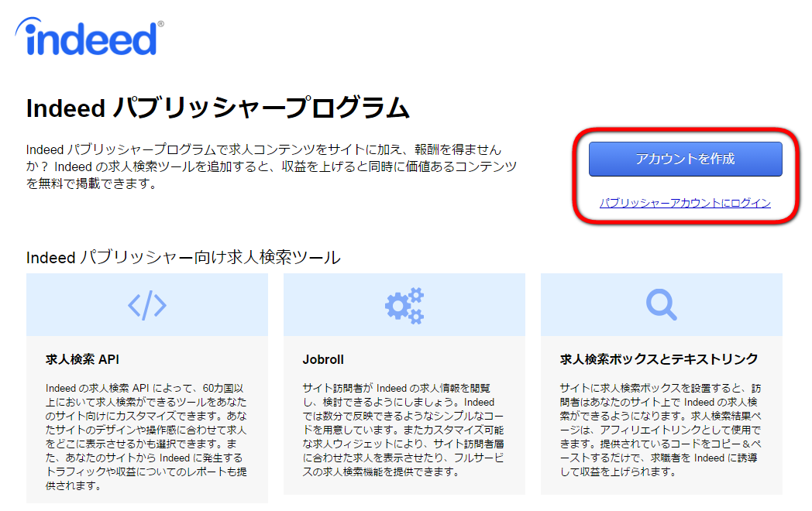Click the gears Jobroll icon
The height and width of the screenshot is (511, 812).
tap(404, 306)
